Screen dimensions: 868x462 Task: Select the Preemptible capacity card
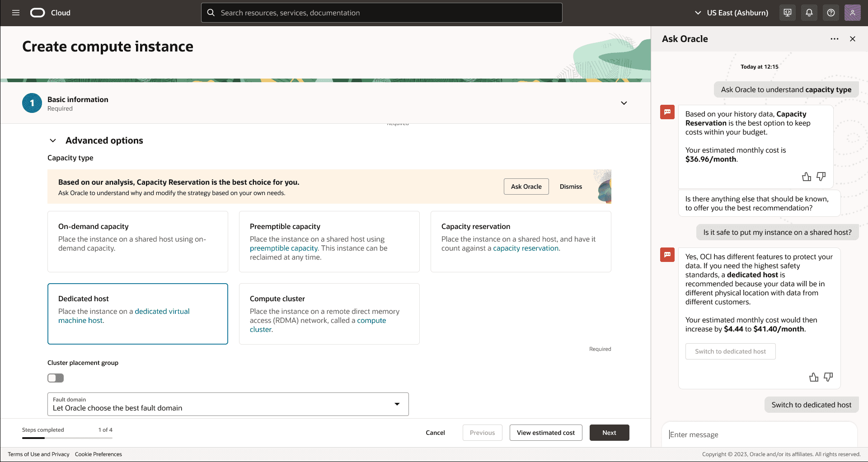[329, 242]
